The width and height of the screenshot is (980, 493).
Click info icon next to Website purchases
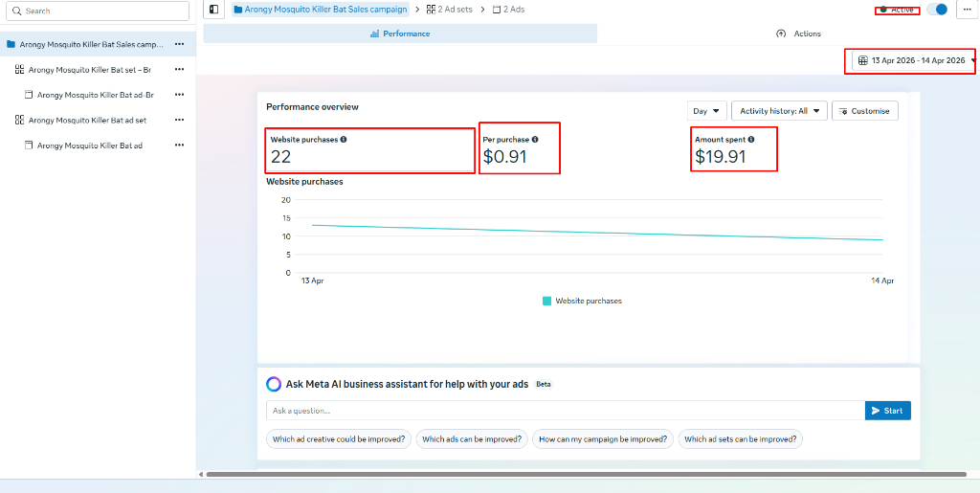click(x=344, y=140)
